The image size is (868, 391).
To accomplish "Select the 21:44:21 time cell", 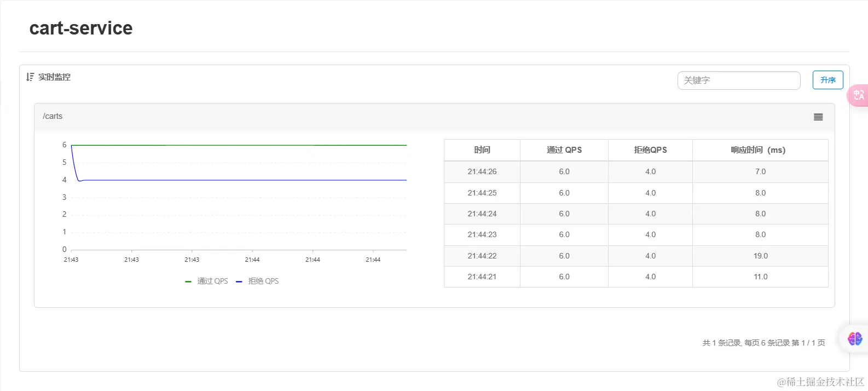I will click(x=482, y=277).
